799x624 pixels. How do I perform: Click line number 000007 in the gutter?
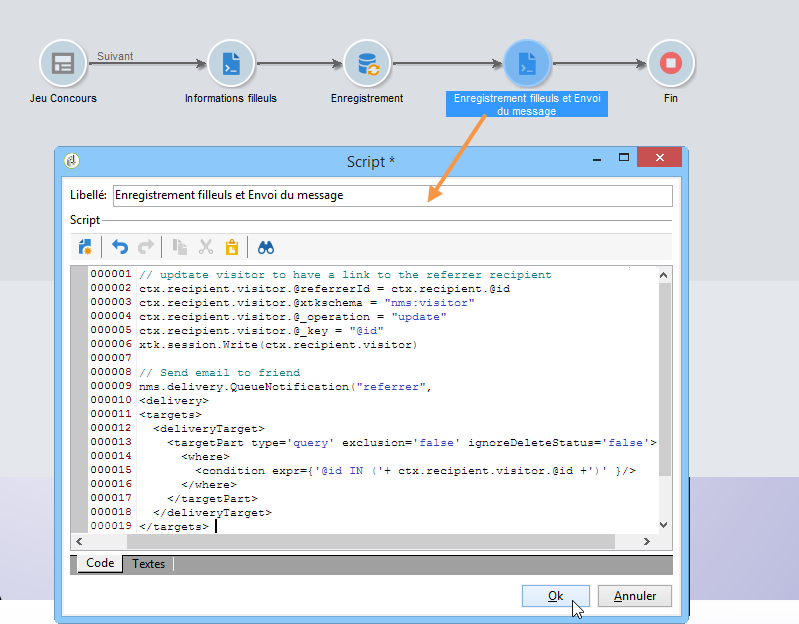(x=111, y=358)
